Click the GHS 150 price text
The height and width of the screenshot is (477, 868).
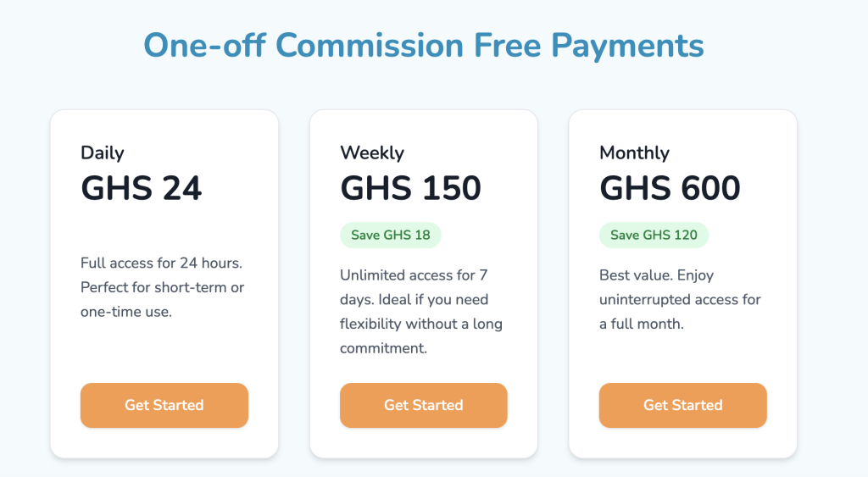pos(410,188)
